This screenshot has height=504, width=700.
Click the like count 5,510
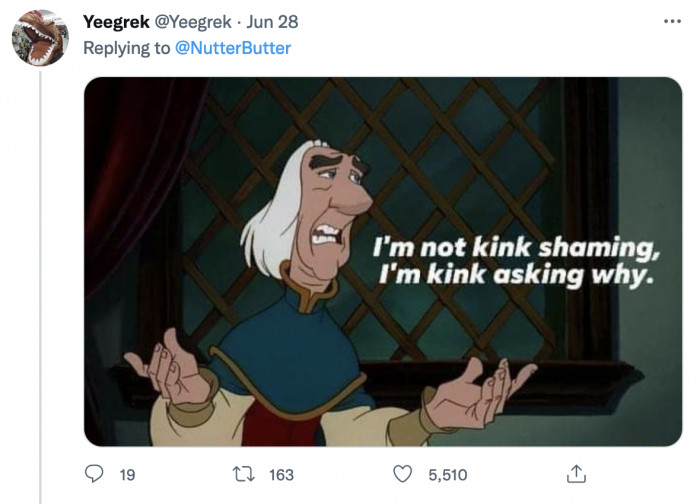tap(447, 476)
